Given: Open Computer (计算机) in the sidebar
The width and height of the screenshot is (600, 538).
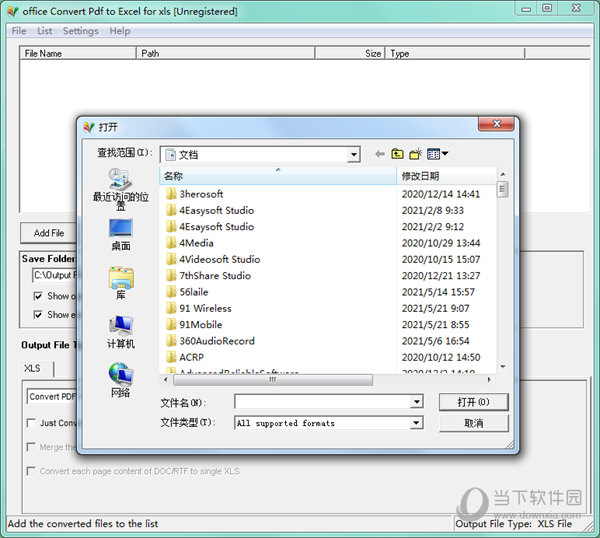Looking at the screenshot, I should pos(121,332).
